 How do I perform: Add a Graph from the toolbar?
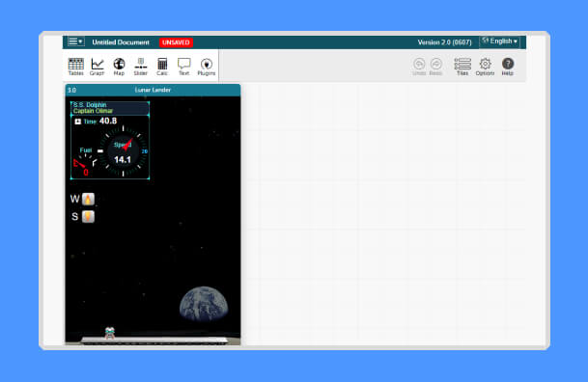tap(98, 67)
